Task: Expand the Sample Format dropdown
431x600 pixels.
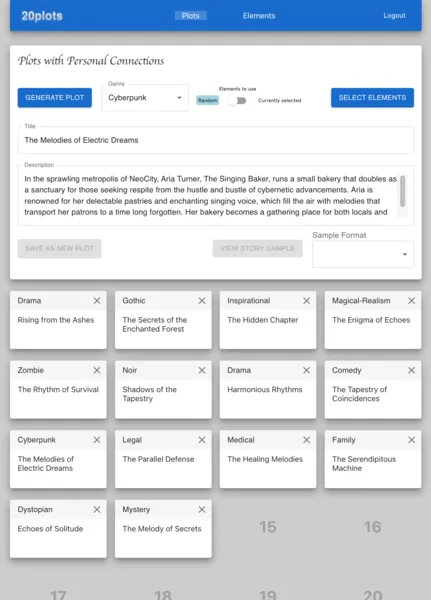Action: pyautogui.click(x=363, y=254)
